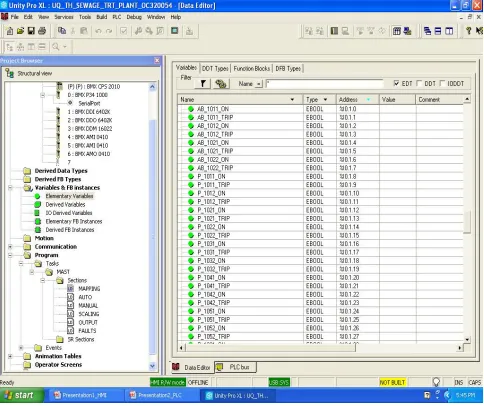Click the variable table vertical scrollbar thumb
The height and width of the screenshot is (406, 484).
tap(467, 221)
